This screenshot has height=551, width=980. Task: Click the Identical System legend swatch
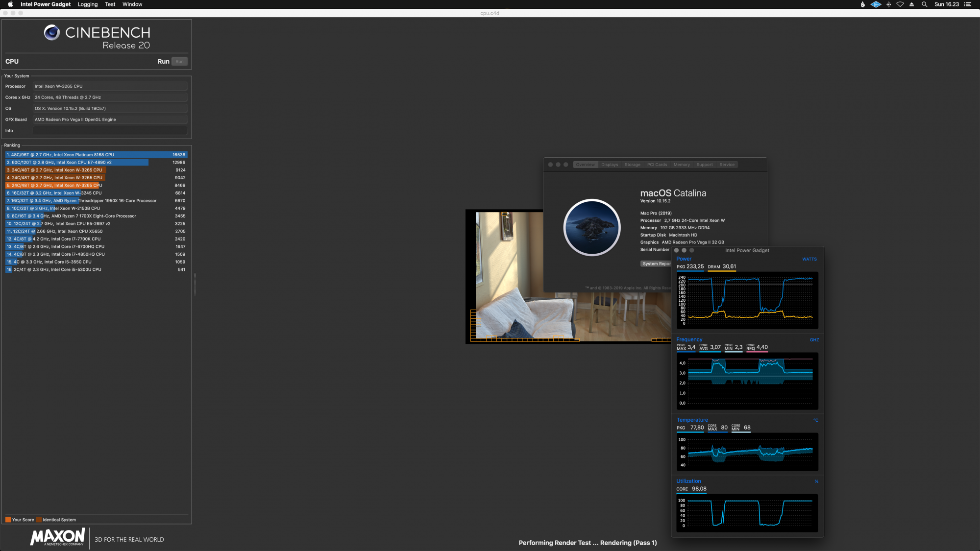39,520
